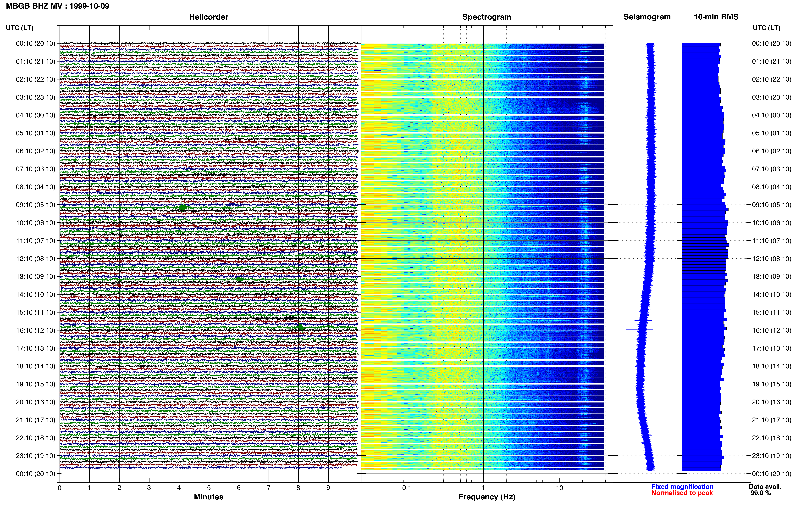Click the "Seismogram" panel heading

point(647,17)
